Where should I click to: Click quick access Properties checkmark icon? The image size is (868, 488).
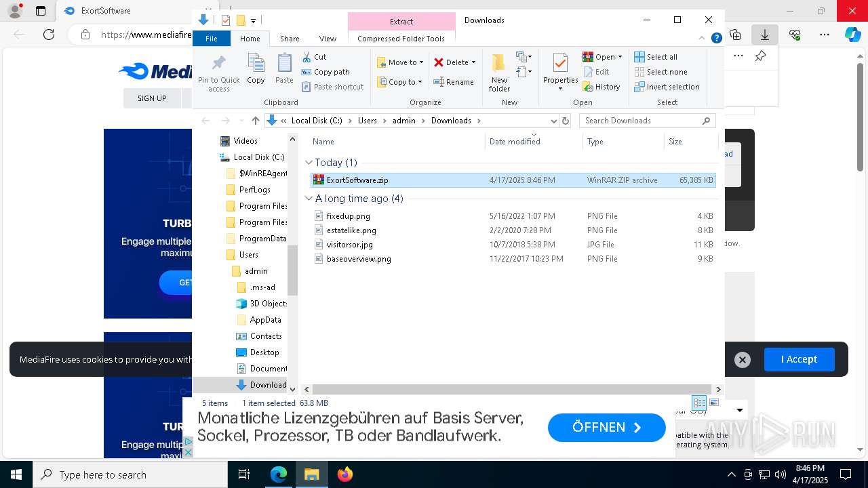[226, 20]
